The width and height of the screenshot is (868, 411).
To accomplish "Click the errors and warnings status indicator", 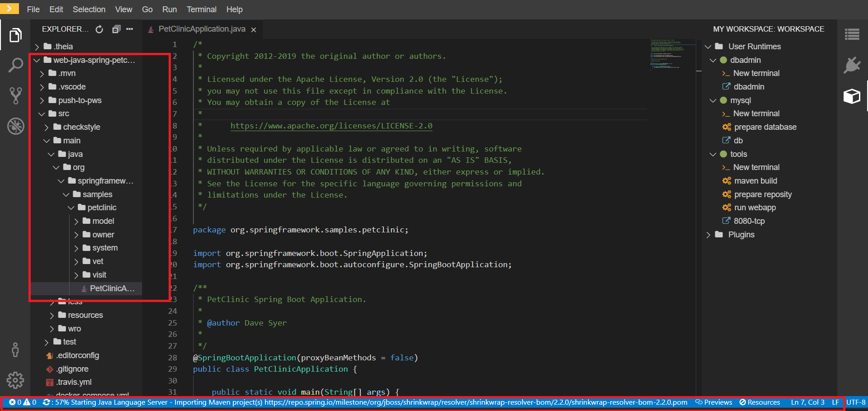I will pos(23,402).
